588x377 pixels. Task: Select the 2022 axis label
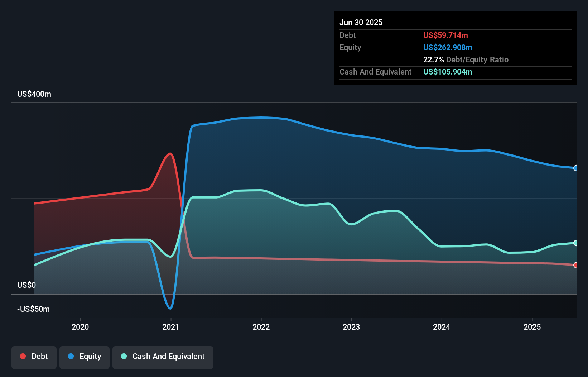[261, 327]
